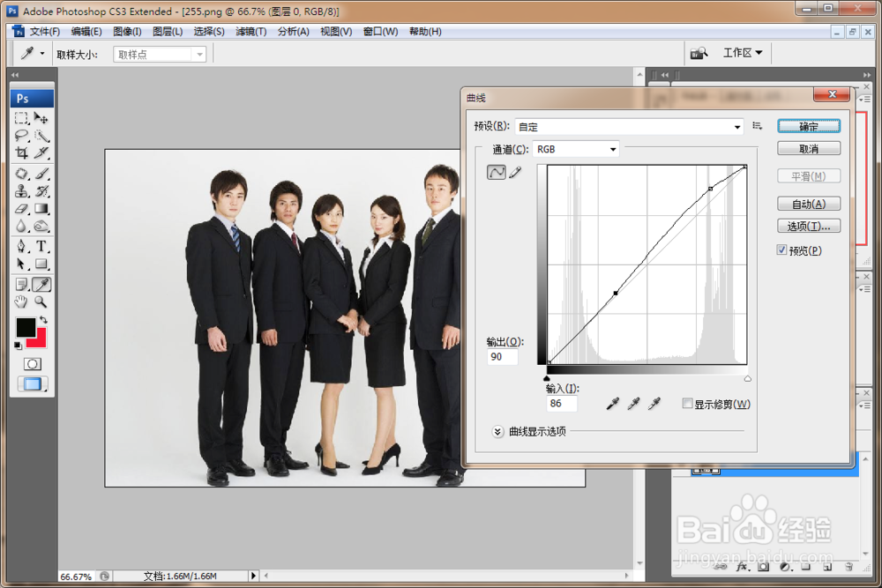Click the 输出 output value field
Image resolution: width=882 pixels, height=588 pixels.
[x=503, y=357]
